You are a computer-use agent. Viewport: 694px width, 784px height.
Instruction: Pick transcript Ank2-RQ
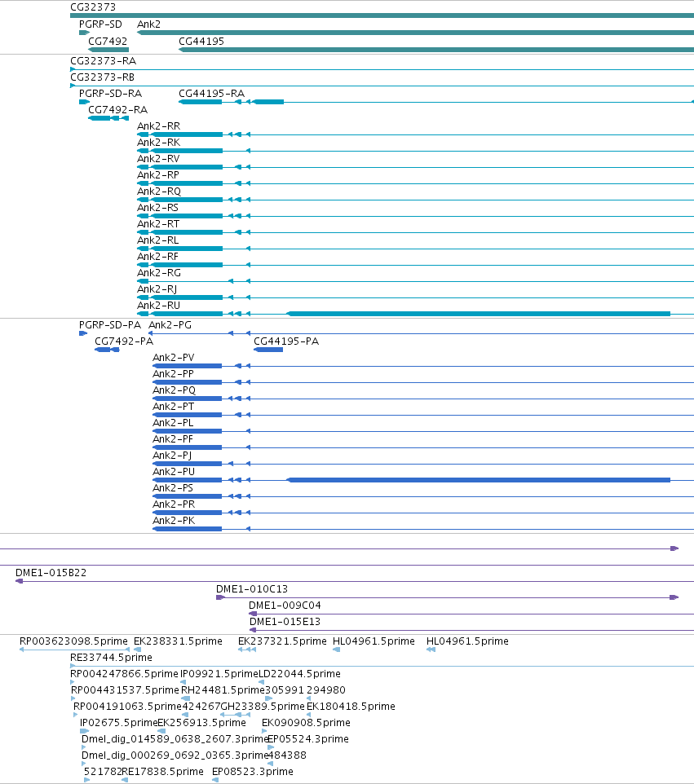pyautogui.click(x=159, y=191)
